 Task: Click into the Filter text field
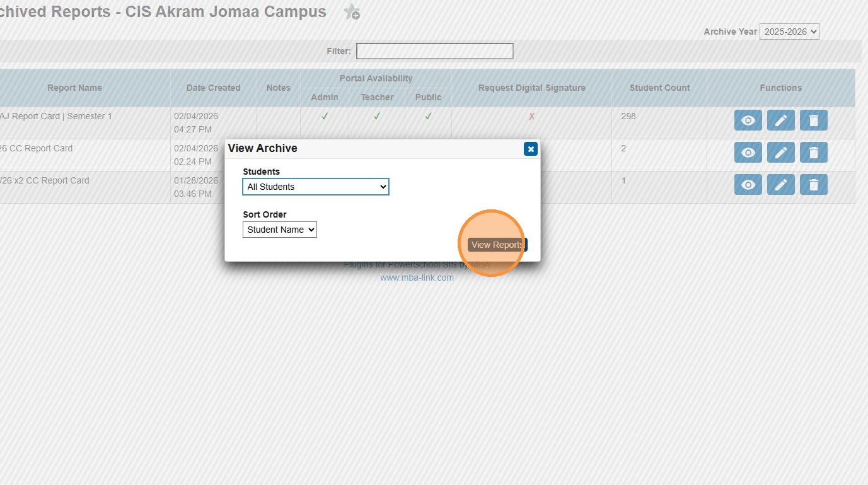tap(435, 51)
